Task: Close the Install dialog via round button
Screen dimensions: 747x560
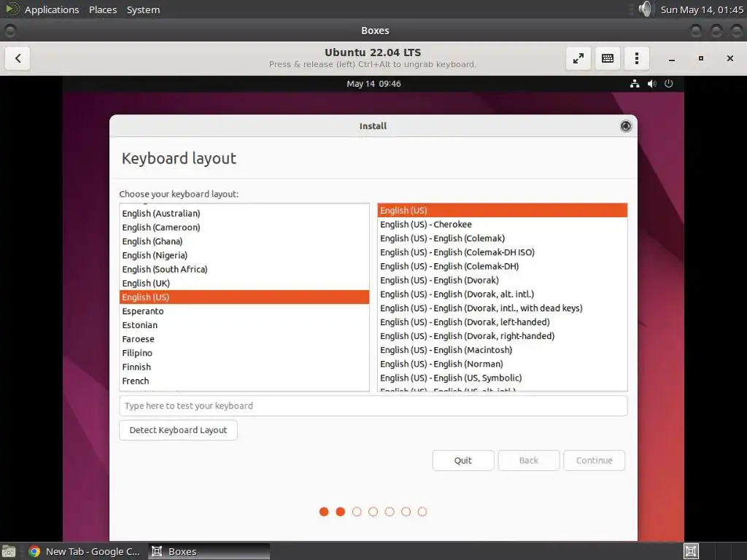Action: pos(625,125)
